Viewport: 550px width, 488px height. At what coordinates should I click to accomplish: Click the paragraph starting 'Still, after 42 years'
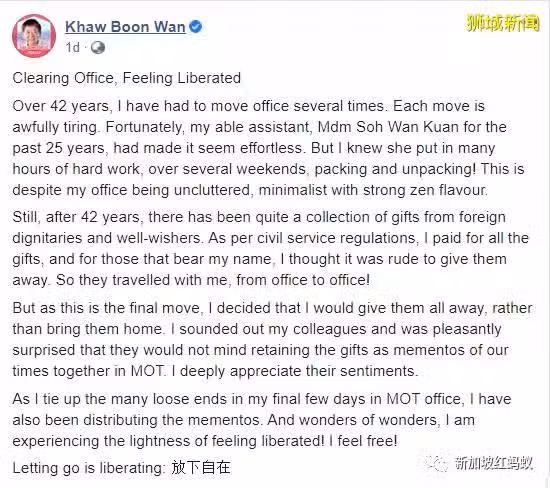(270, 248)
